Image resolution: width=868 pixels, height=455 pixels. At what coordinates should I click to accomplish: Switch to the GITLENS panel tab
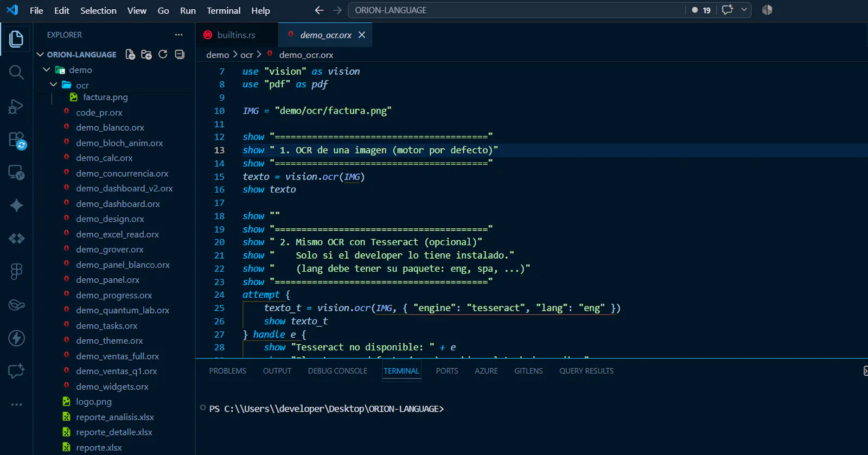pos(528,371)
